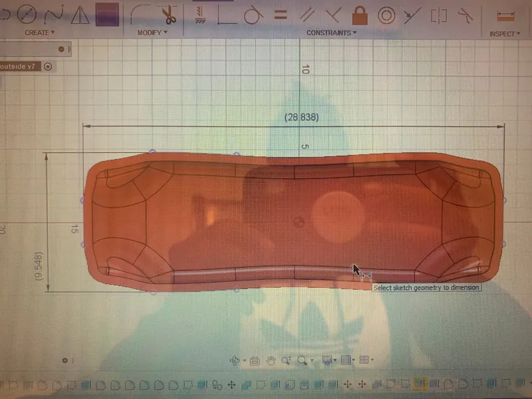
Task: Open the Measure tool in Inspect
Action: point(505,16)
